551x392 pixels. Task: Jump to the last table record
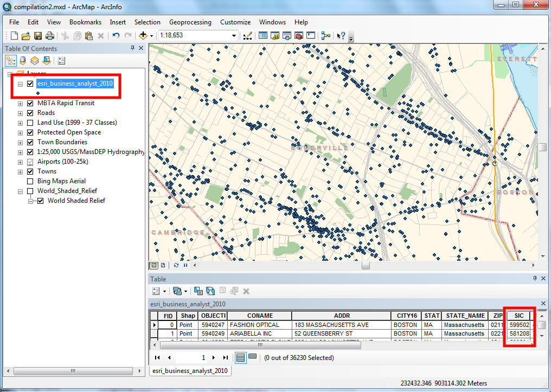pyautogui.click(x=225, y=358)
